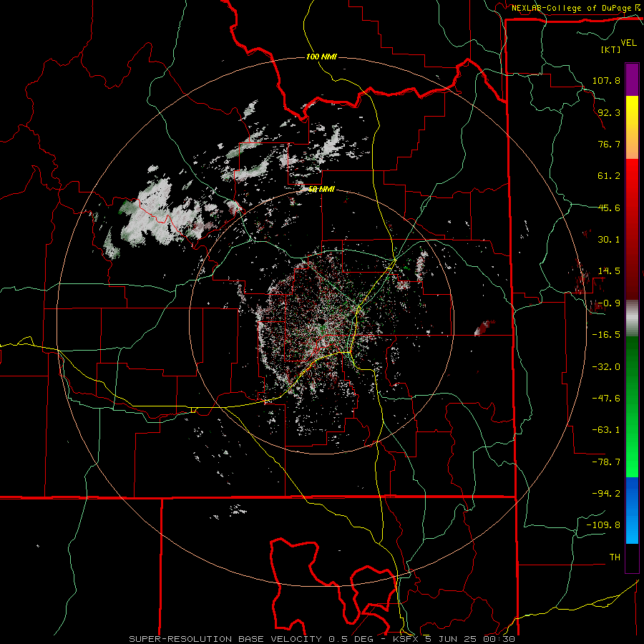This screenshot has height=644, width=644.
Task: Select the -109.8 legend value
Action: 603,525
